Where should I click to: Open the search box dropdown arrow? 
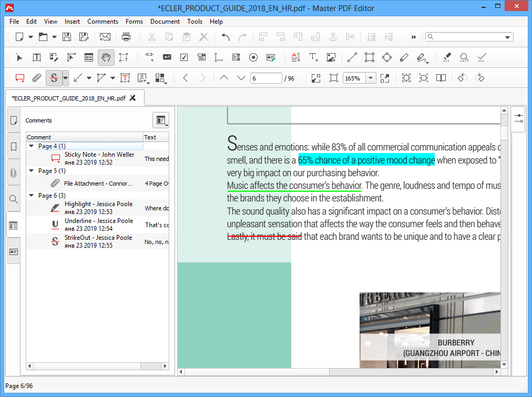point(508,37)
